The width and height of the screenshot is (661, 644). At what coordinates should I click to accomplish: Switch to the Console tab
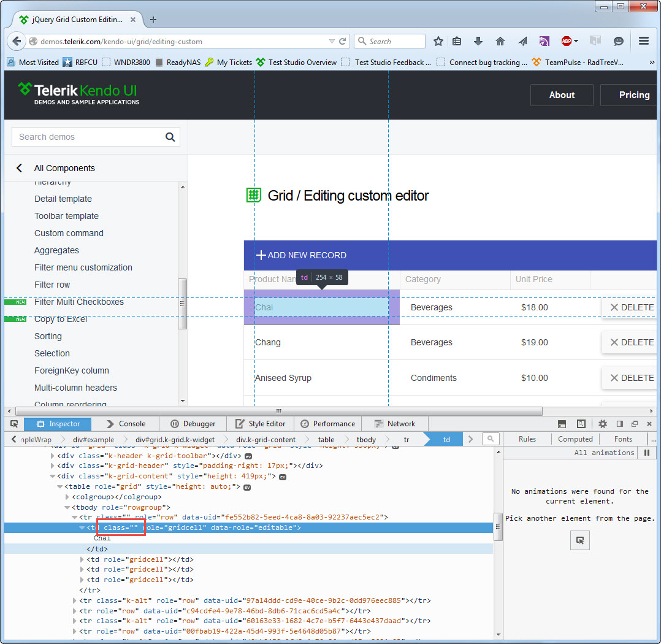point(125,424)
